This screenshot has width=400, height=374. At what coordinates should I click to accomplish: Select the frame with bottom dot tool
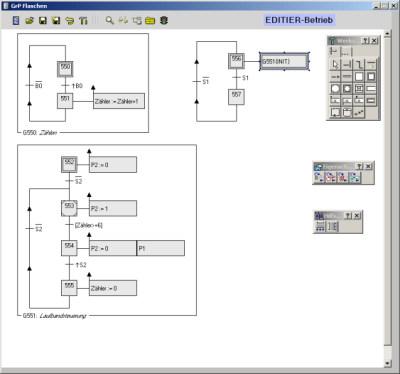pos(335,113)
